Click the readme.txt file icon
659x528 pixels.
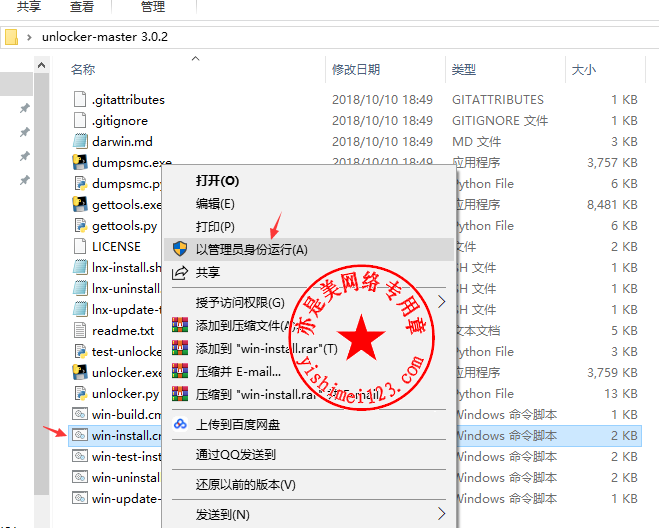click(80, 330)
